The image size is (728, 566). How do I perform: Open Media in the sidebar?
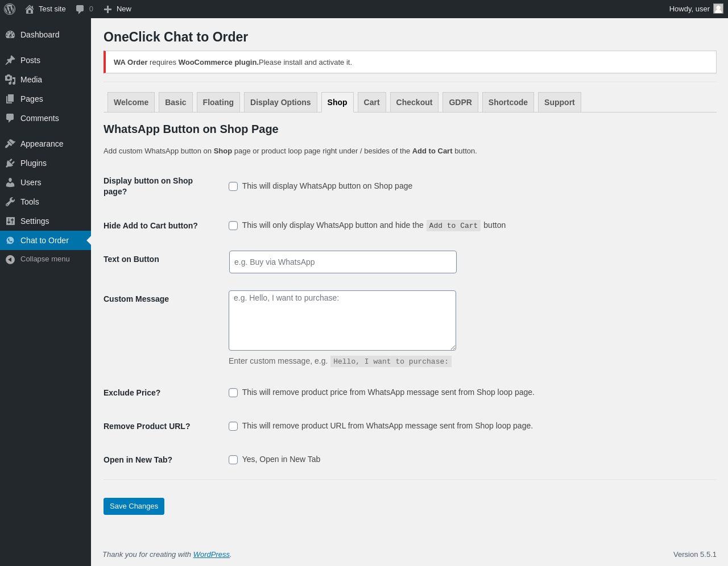tap(45, 80)
